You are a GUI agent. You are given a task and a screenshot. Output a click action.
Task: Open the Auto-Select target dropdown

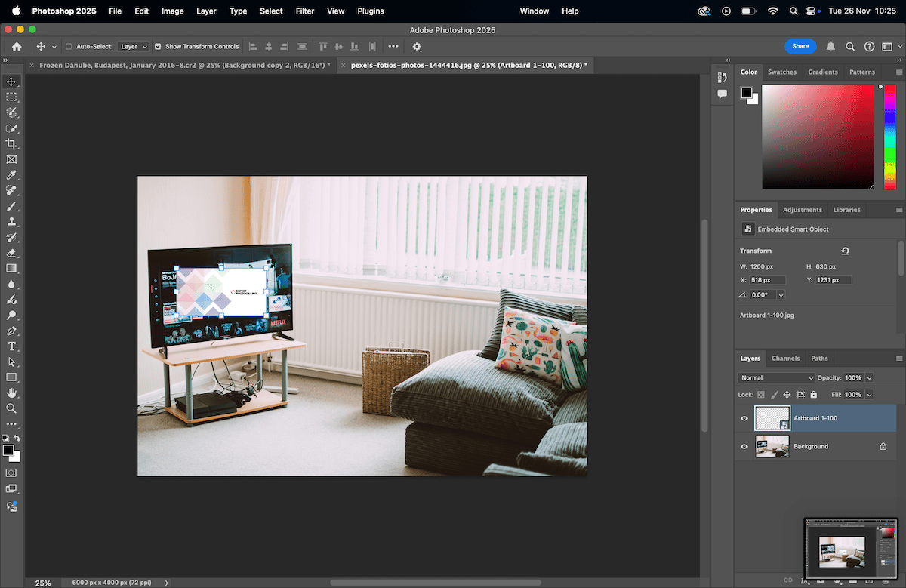pos(133,46)
